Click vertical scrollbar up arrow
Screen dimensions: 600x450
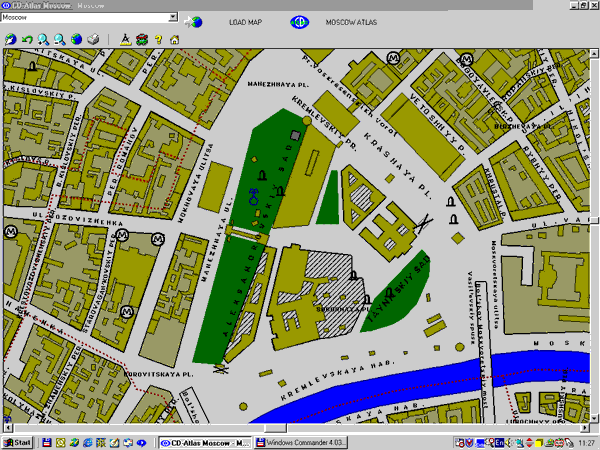(x=594, y=53)
